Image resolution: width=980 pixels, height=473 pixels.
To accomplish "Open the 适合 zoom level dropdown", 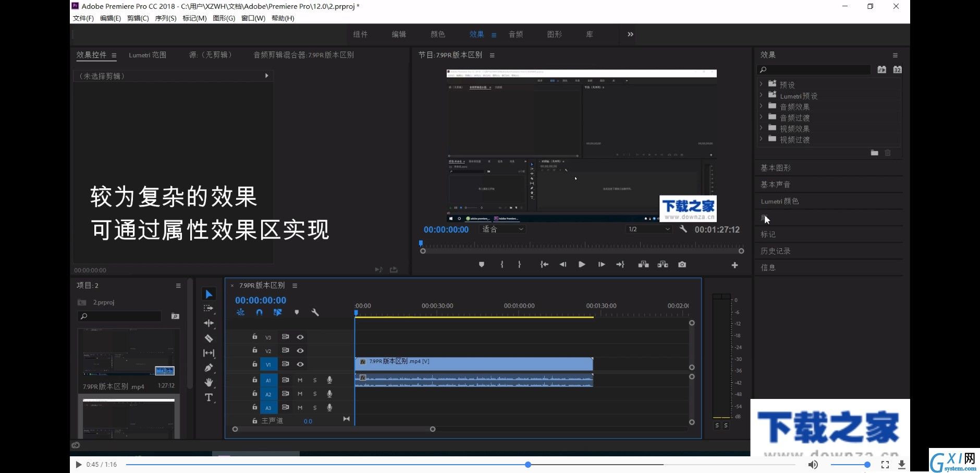I will (502, 229).
